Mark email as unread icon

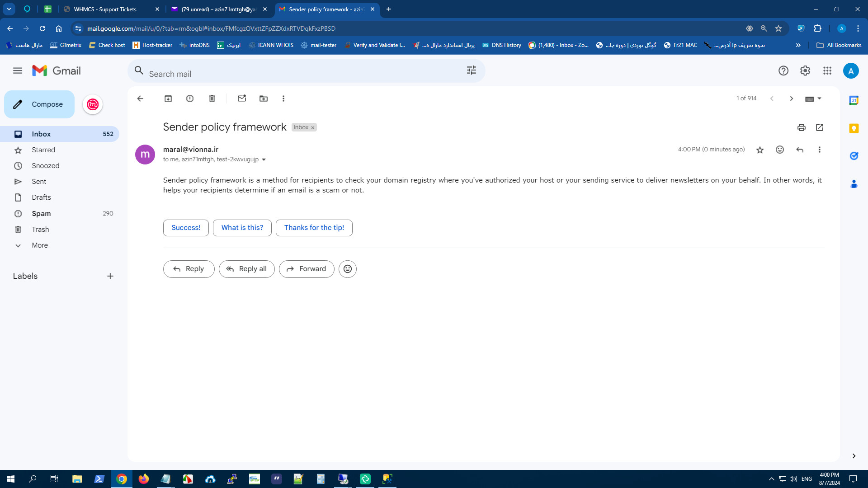(242, 99)
